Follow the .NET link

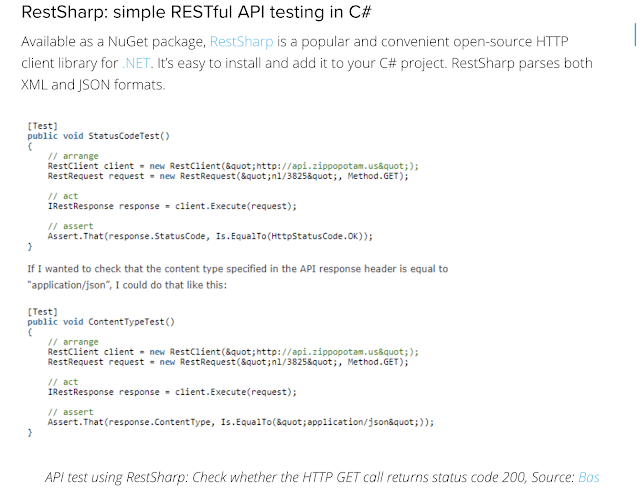[136, 63]
